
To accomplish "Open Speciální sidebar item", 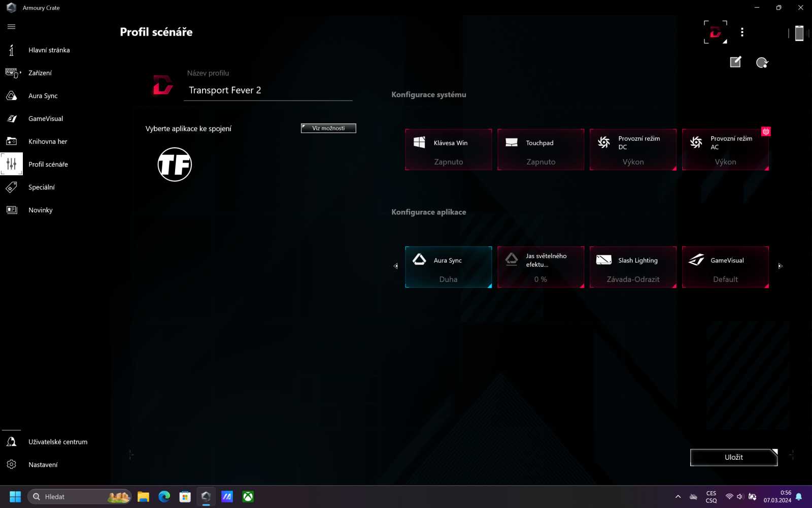I will click(41, 187).
